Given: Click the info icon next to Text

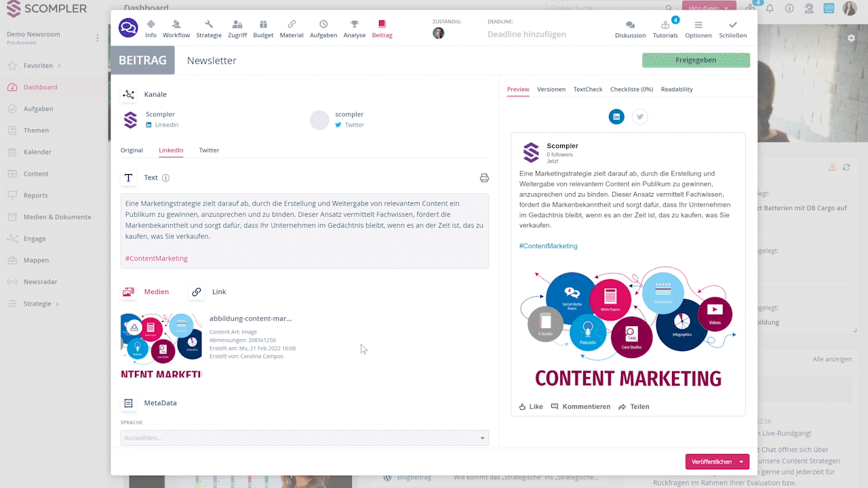Looking at the screenshot, I should point(165,178).
